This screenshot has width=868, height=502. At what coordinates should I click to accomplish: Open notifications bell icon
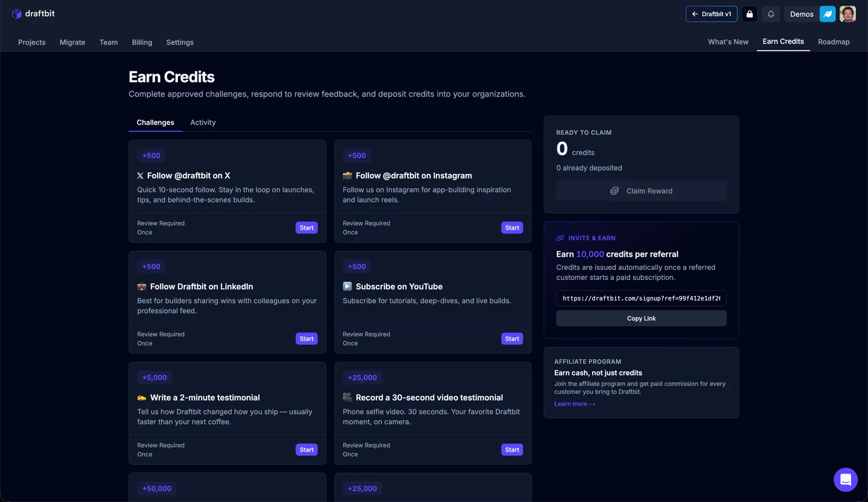(771, 14)
